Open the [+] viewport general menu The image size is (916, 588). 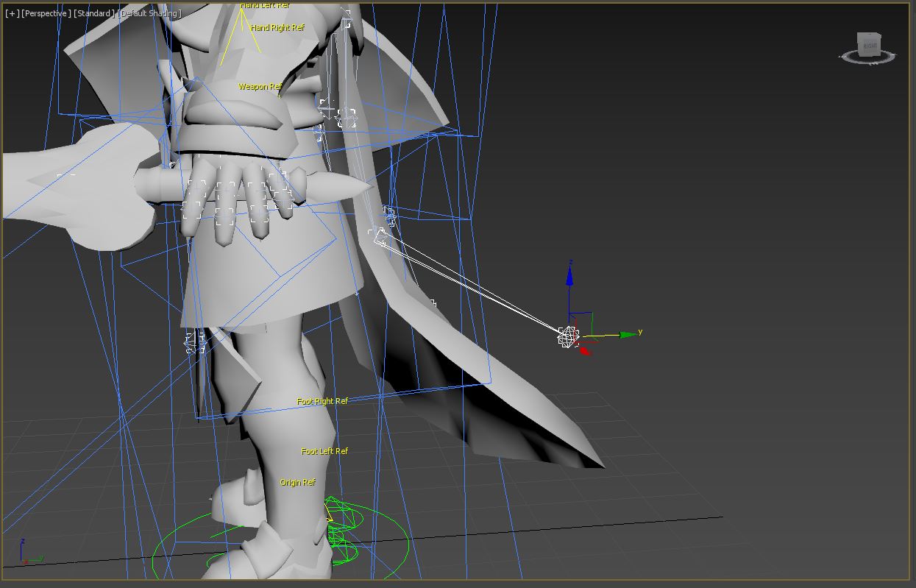(12, 13)
